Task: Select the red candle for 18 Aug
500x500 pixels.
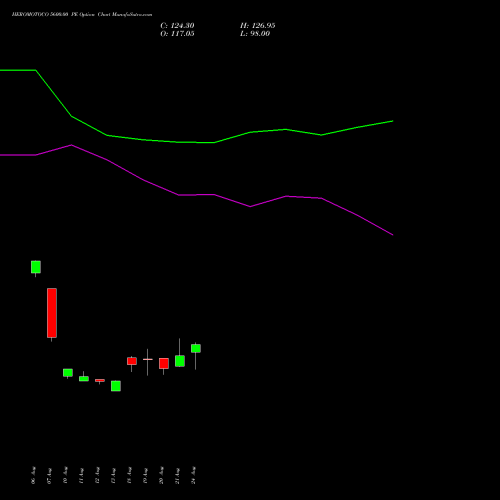Action: point(132,361)
